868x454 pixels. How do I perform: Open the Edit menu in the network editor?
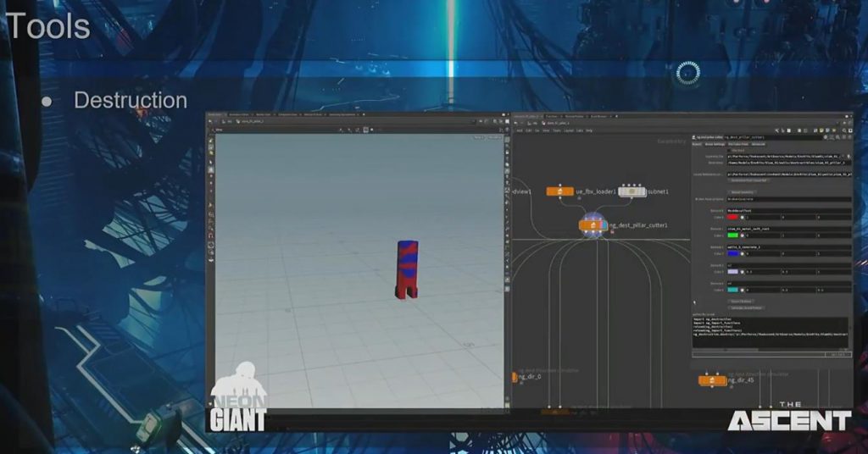[x=529, y=130]
